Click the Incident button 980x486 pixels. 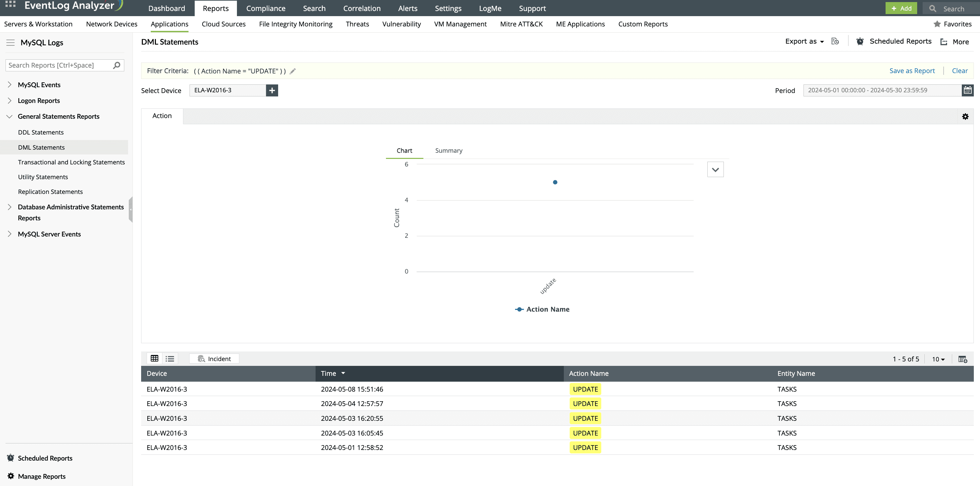coord(214,359)
